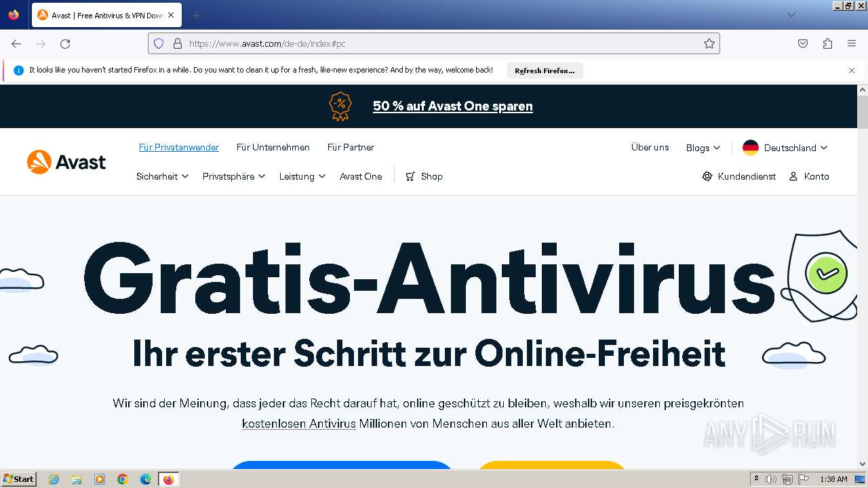Viewport: 868px width, 488px height.
Task: Open Konto account link
Action: 809,176
